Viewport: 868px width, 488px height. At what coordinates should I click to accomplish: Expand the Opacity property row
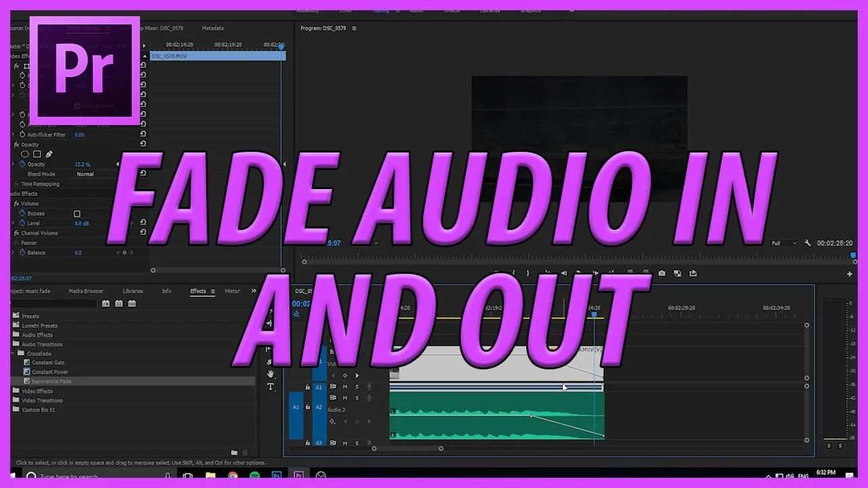13,164
